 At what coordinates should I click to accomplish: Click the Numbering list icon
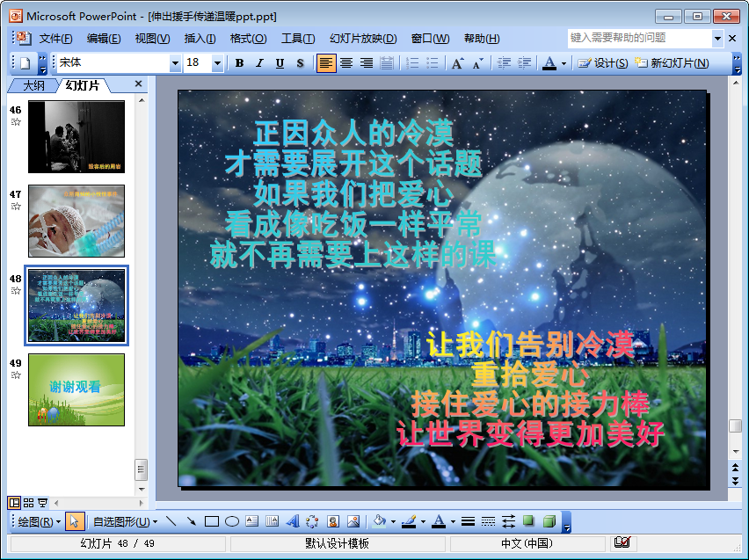click(411, 63)
